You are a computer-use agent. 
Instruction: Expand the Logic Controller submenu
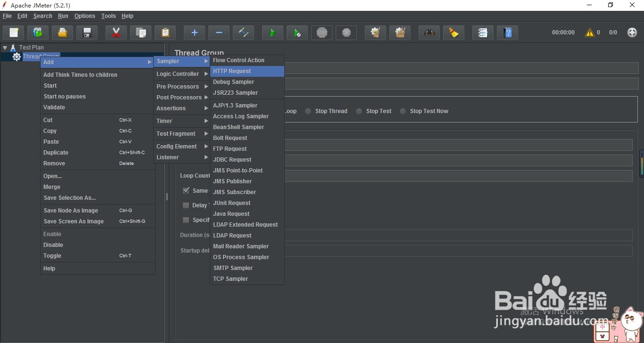[x=182, y=74]
